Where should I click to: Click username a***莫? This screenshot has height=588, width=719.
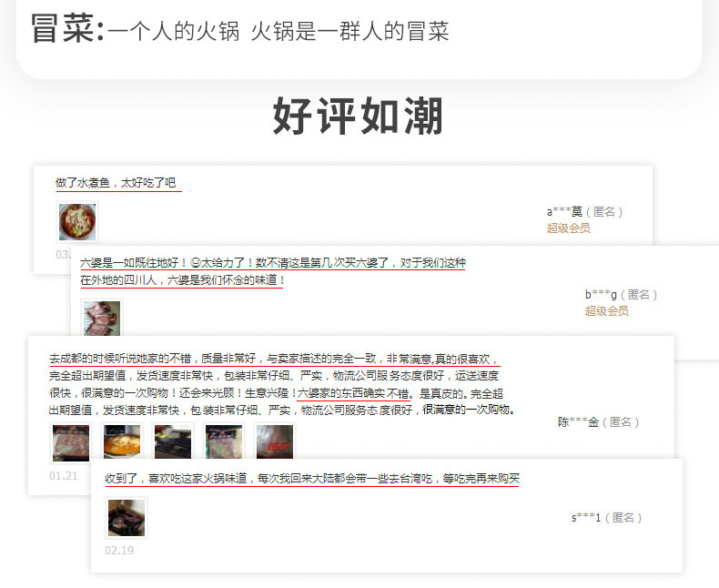click(x=564, y=211)
